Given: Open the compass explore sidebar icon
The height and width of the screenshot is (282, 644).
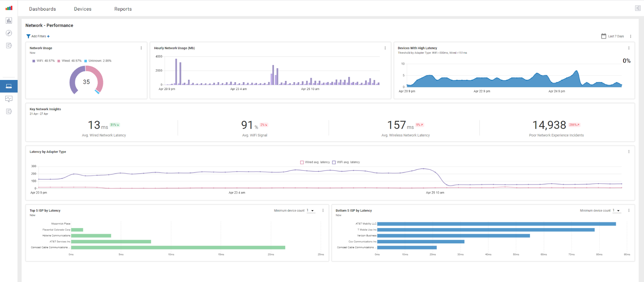Looking at the screenshot, I should [x=9, y=33].
